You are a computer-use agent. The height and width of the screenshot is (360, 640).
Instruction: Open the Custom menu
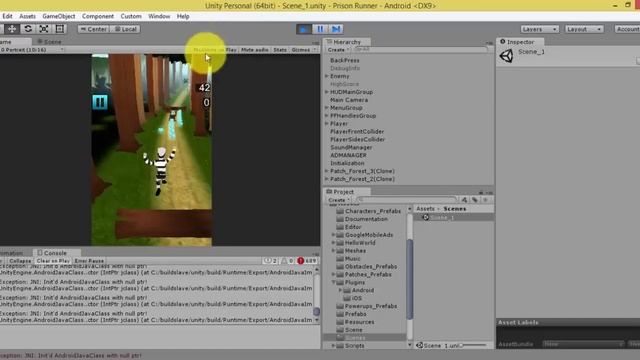pyautogui.click(x=131, y=16)
